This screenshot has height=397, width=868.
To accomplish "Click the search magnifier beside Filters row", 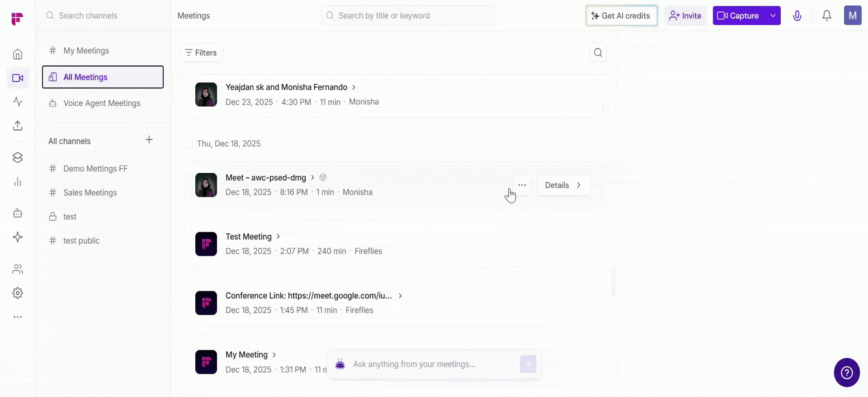I will pyautogui.click(x=598, y=53).
